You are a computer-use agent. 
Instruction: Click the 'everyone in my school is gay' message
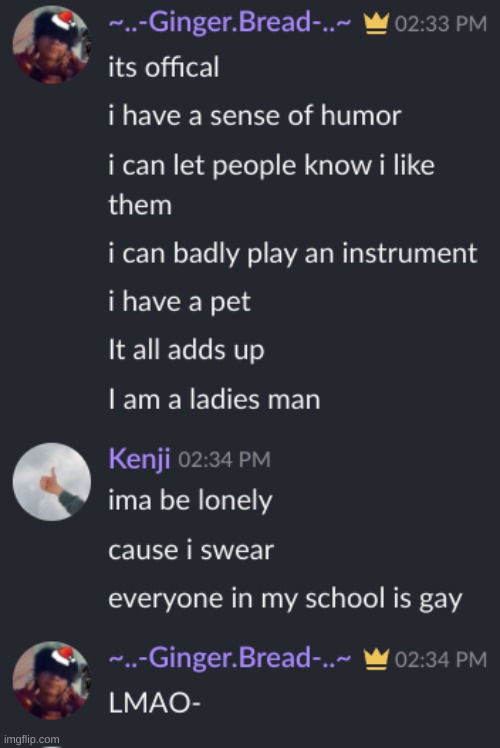point(285,599)
